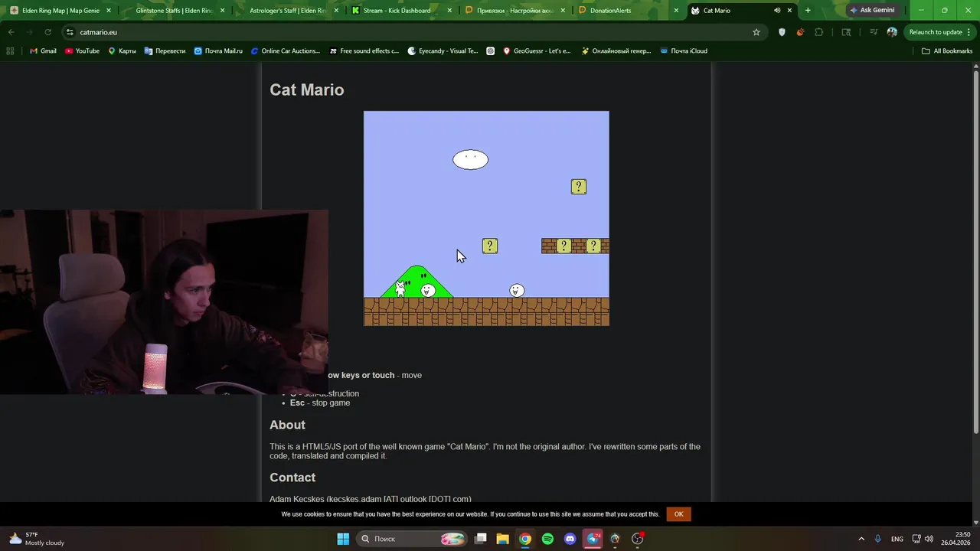980x551 pixels.
Task: Mute the Cat Mario tab speaker icon
Action: coord(777,11)
